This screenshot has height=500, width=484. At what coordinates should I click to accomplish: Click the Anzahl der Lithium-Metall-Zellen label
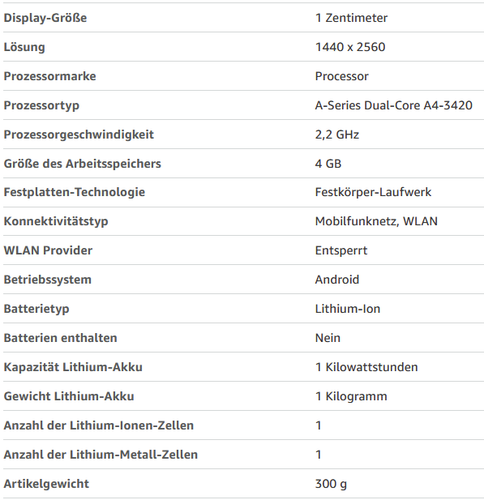(100, 454)
